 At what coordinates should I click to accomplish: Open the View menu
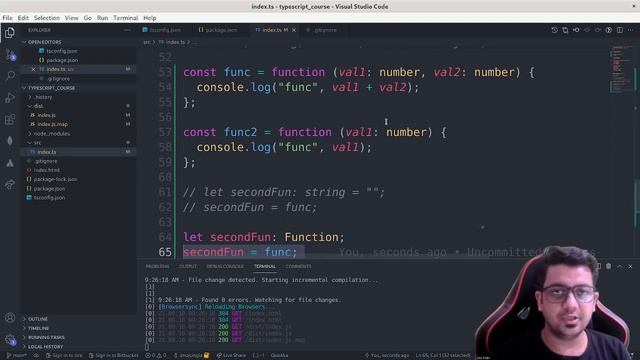[x=71, y=18]
